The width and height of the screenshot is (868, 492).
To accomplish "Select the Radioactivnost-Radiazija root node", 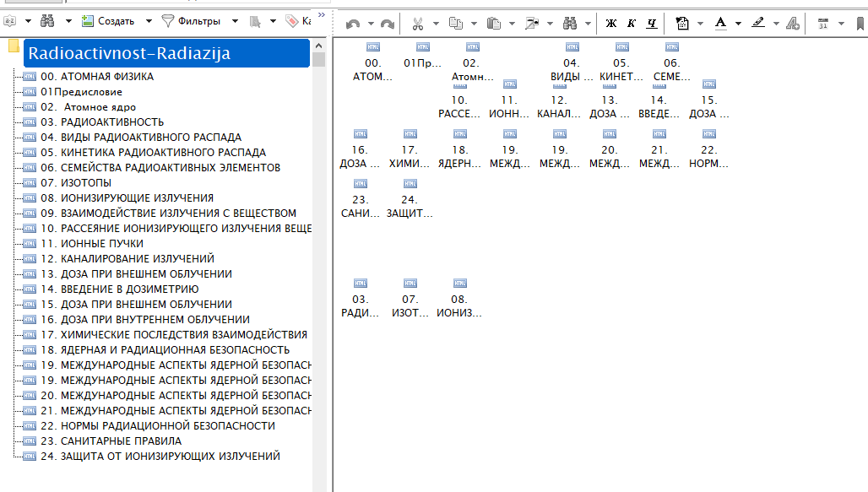I will pyautogui.click(x=166, y=53).
